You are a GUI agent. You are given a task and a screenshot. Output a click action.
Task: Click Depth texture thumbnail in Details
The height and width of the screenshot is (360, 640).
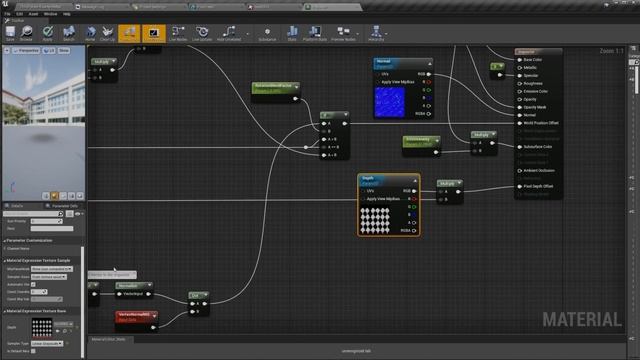pyautogui.click(x=42, y=328)
